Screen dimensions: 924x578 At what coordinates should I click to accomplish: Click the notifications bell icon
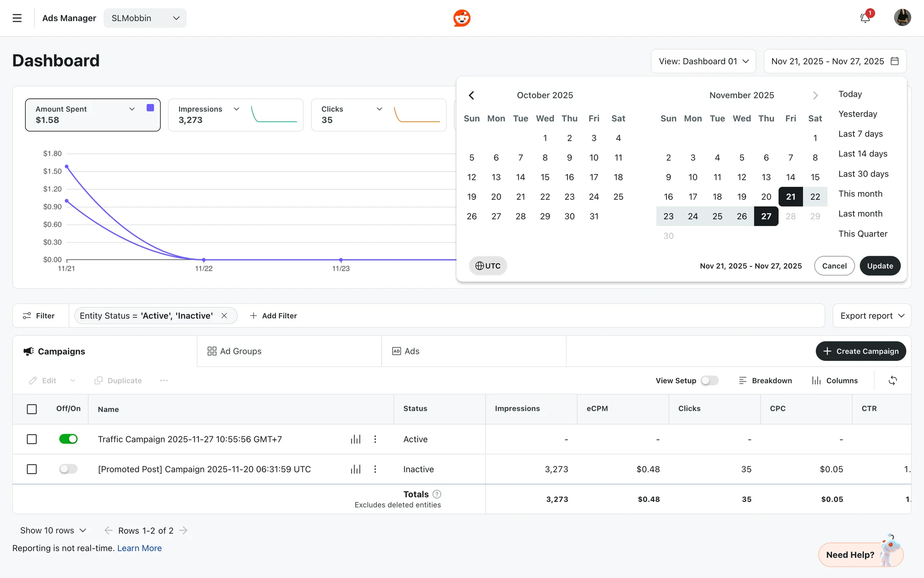865,18
